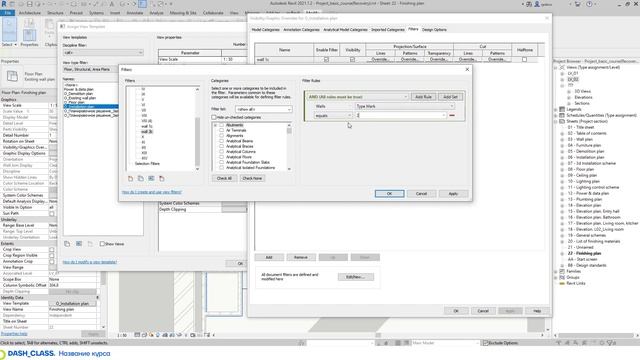The width and height of the screenshot is (640, 360).
Task: Expand the Families node in Project Browser
Action: coord(556,271)
